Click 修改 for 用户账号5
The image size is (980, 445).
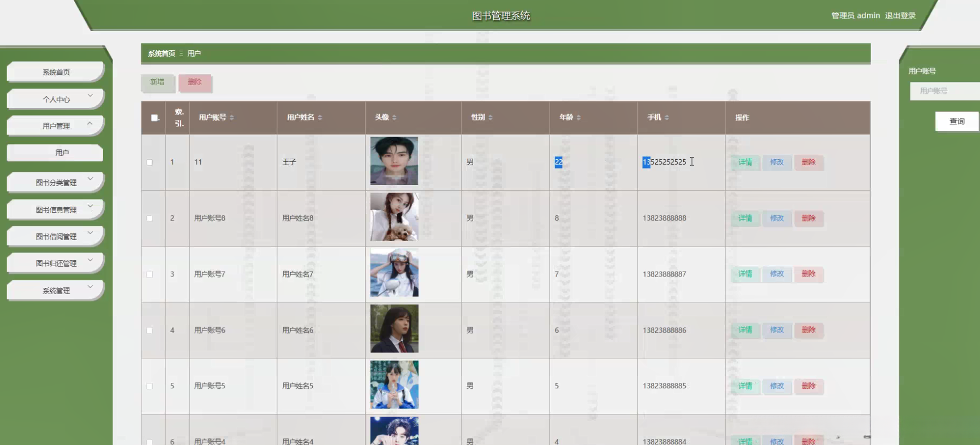tap(777, 386)
